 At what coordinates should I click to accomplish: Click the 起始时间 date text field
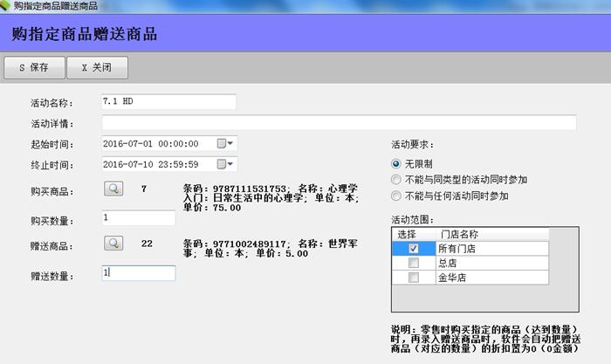pos(157,144)
